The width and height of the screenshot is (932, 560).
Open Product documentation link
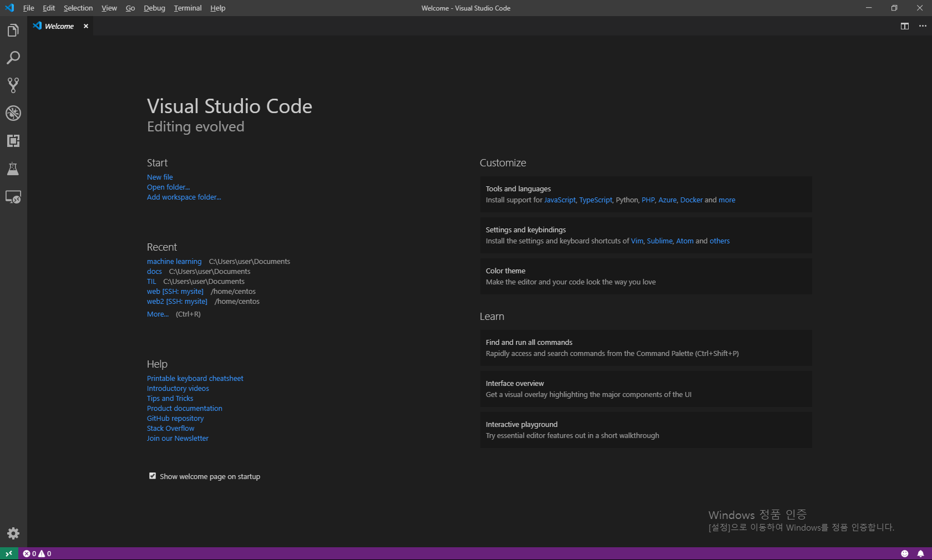185,408
